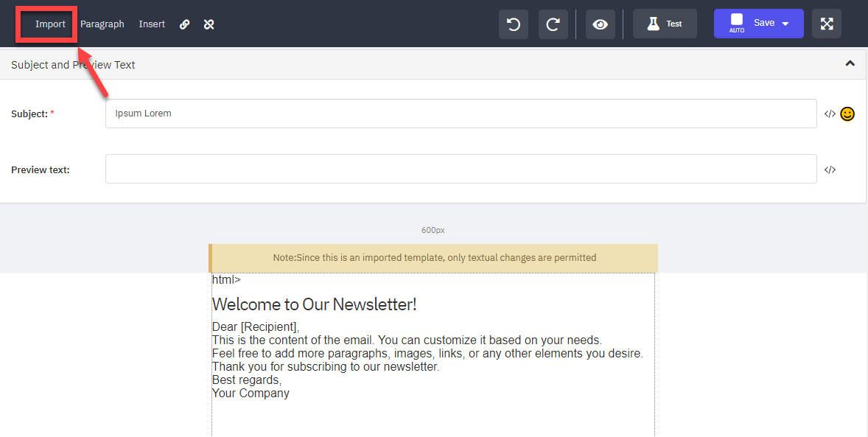Viewport: 868px width, 437px height.
Task: Open the Paragraph menu
Action: click(x=102, y=24)
